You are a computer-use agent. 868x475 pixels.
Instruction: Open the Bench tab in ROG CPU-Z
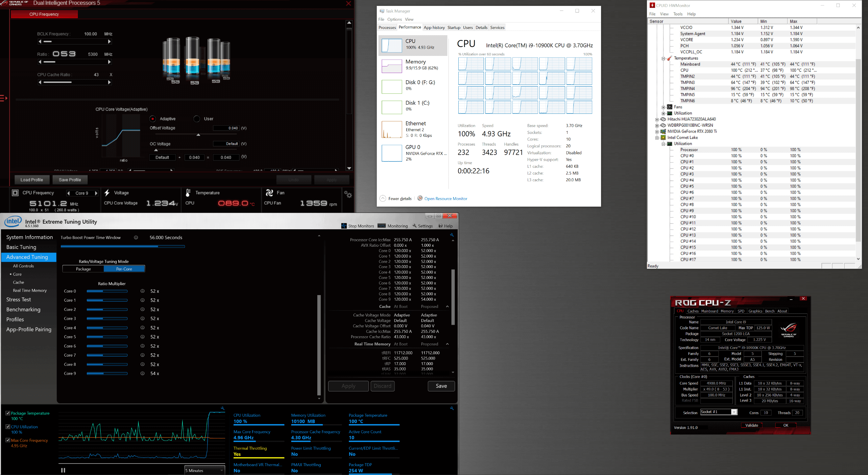(770, 311)
